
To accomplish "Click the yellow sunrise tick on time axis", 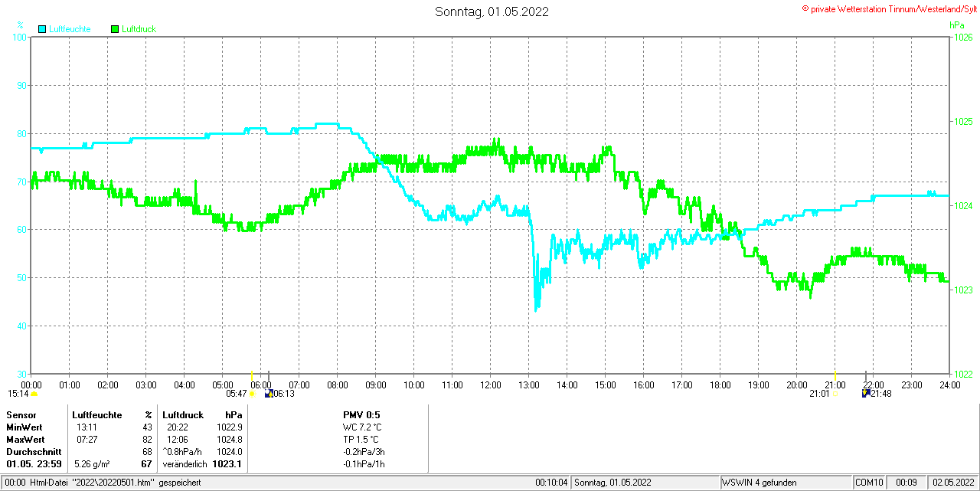I will click(252, 375).
